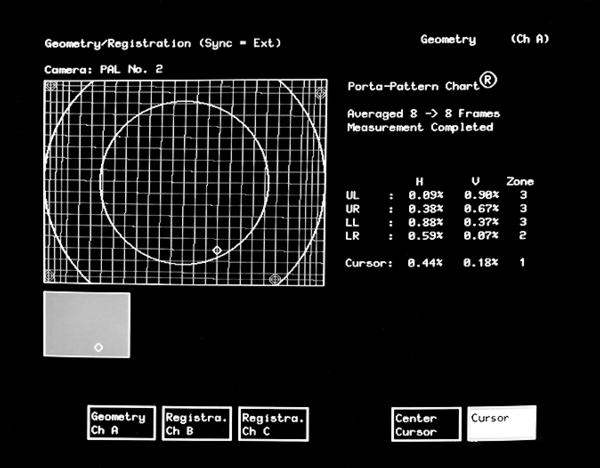This screenshot has width=600, height=468.
Task: Click the 'Cursor:' row label in results table
Action: tap(369, 263)
